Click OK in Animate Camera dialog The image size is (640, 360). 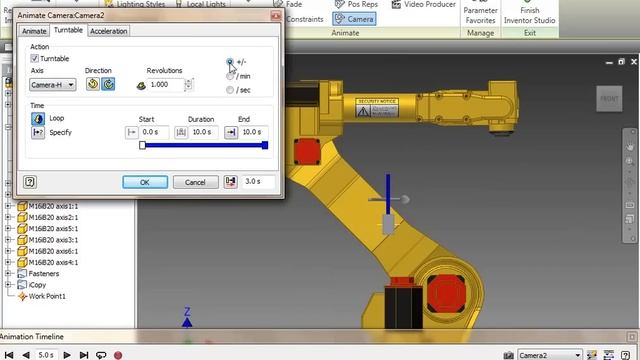point(145,182)
